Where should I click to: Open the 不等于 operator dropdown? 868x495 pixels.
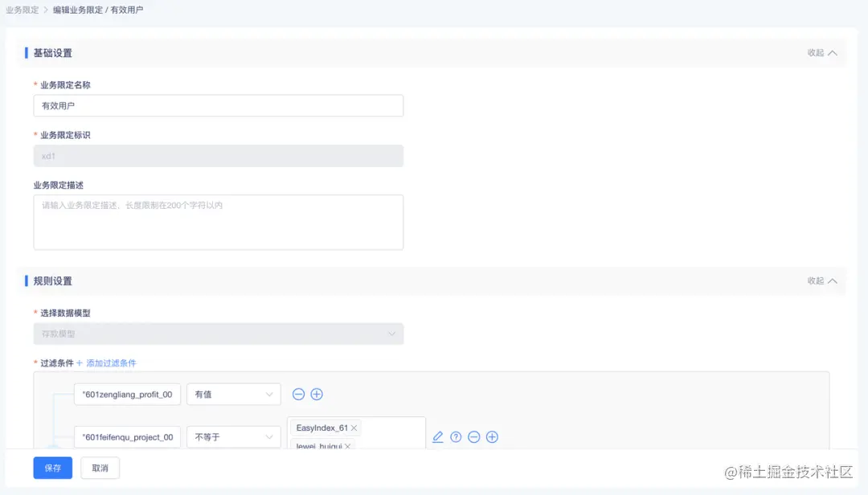click(x=234, y=437)
